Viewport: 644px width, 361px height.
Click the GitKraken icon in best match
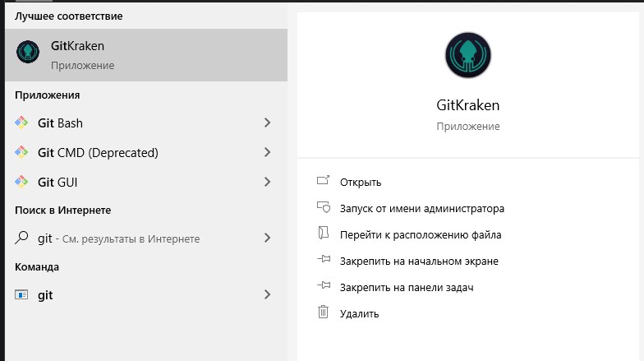click(x=28, y=52)
